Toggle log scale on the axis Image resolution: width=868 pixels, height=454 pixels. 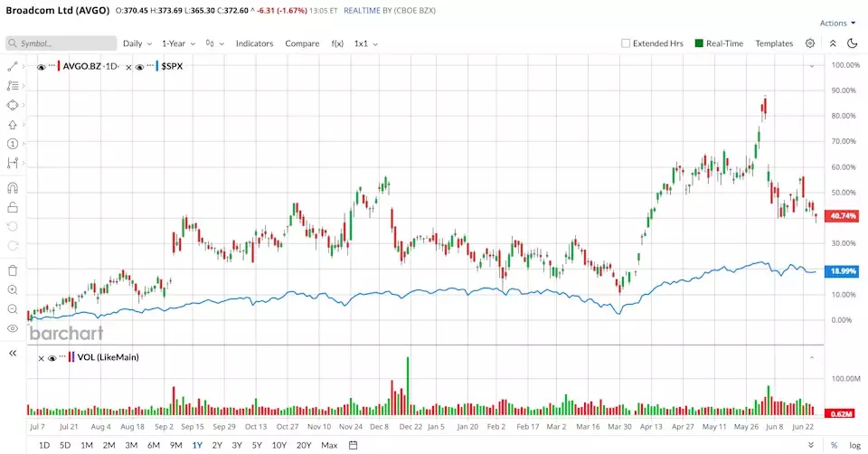[855, 445]
